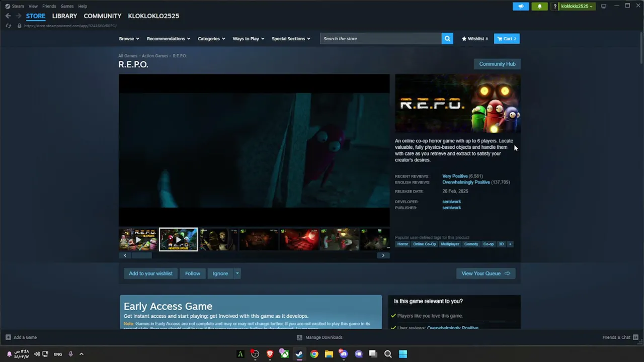Open the Wishlist link

(x=475, y=39)
